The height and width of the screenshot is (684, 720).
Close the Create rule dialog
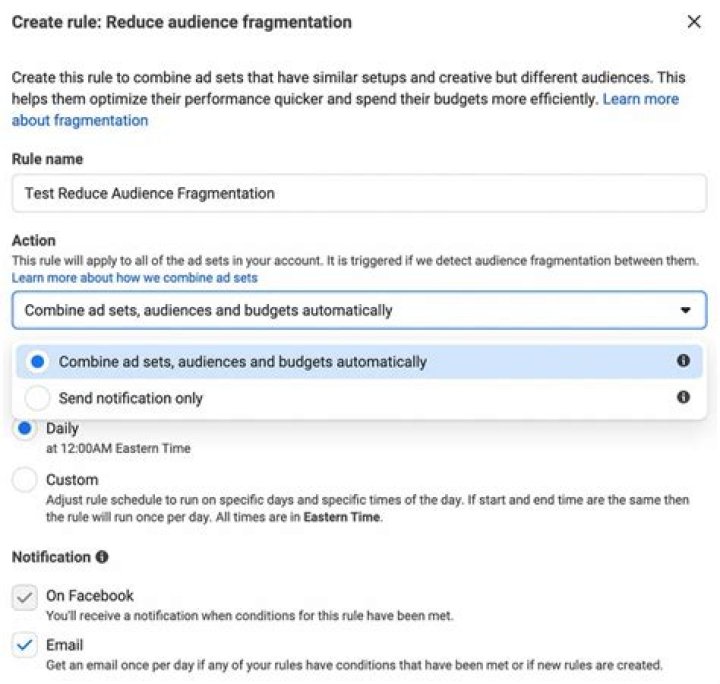tap(694, 22)
